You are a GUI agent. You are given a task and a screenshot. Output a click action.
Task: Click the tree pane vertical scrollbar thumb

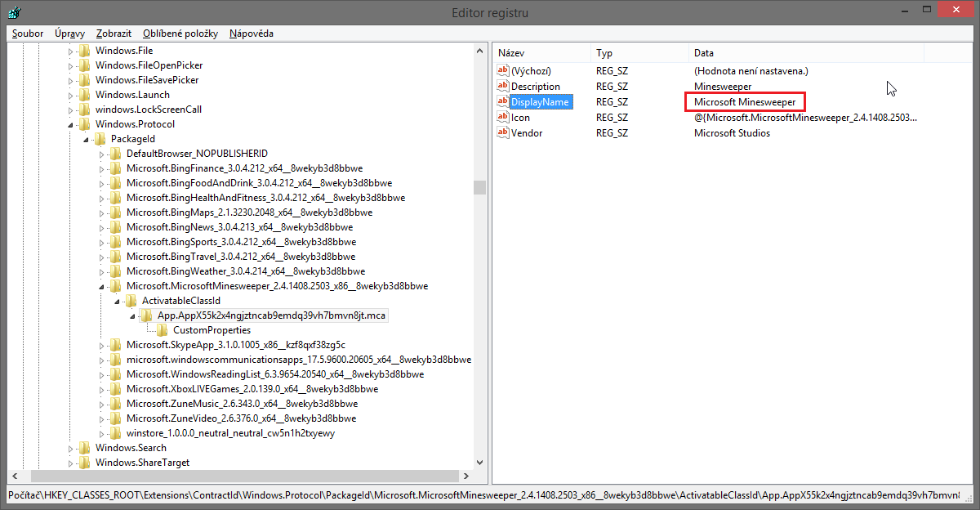tap(479, 187)
